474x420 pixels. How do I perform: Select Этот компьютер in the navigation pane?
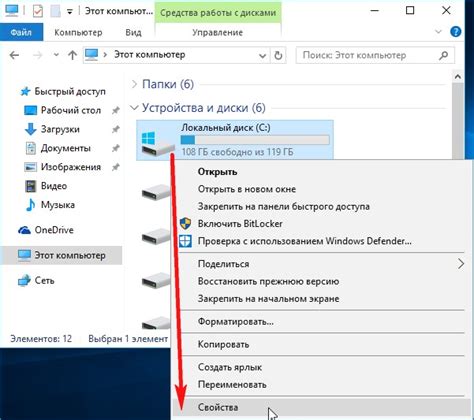click(62, 255)
